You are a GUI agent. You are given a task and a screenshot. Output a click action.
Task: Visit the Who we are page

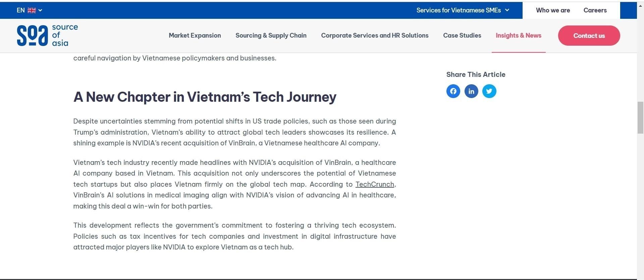(x=553, y=10)
